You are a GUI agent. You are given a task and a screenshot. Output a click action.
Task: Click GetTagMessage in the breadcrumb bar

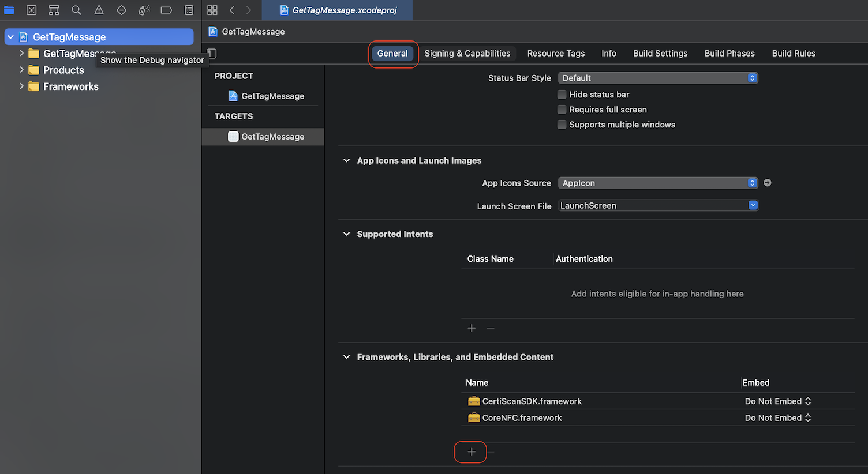click(x=253, y=32)
